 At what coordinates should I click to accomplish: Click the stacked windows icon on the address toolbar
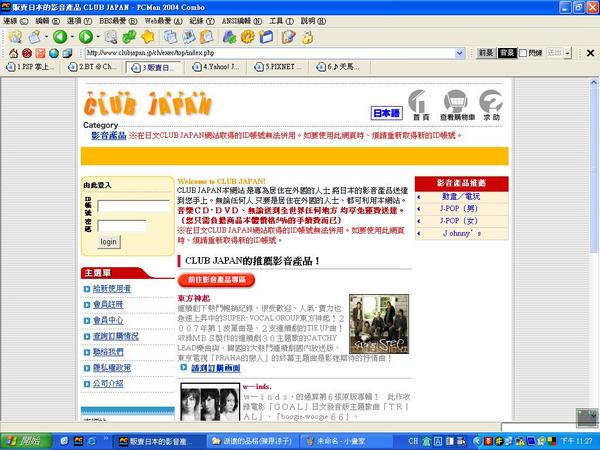(x=67, y=53)
